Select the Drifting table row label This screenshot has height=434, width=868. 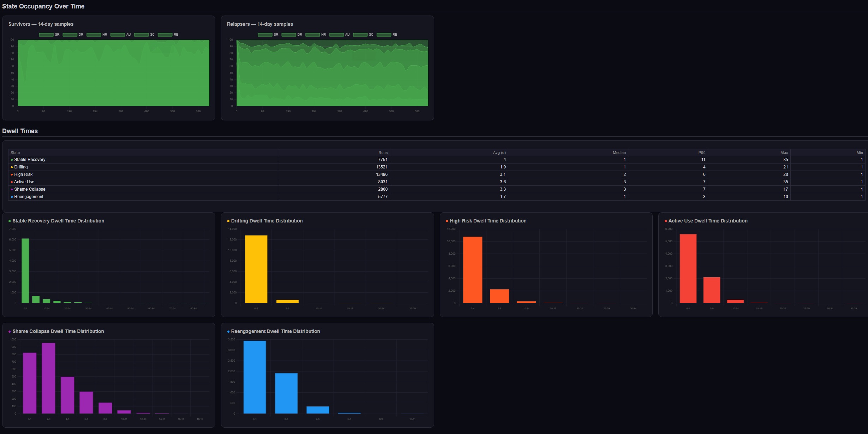[x=21, y=167]
